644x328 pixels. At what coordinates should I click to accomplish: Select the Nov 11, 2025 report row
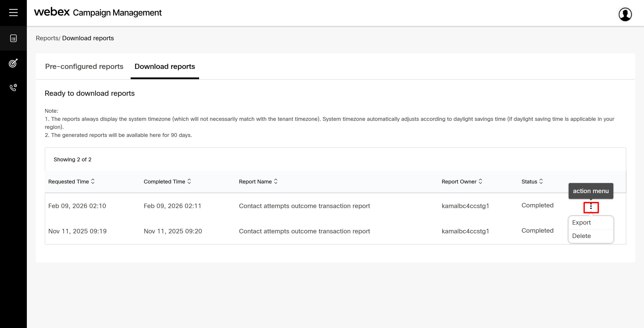click(x=304, y=231)
